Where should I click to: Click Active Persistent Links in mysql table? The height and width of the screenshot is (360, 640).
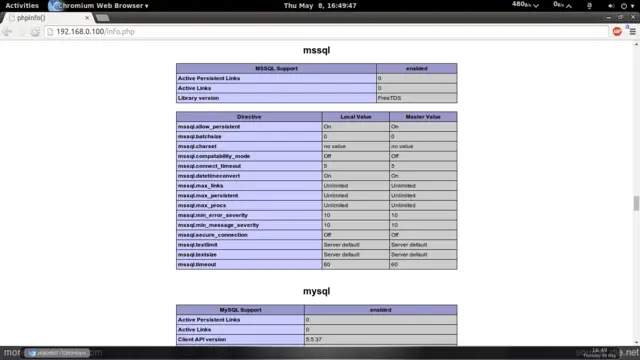[209, 320]
